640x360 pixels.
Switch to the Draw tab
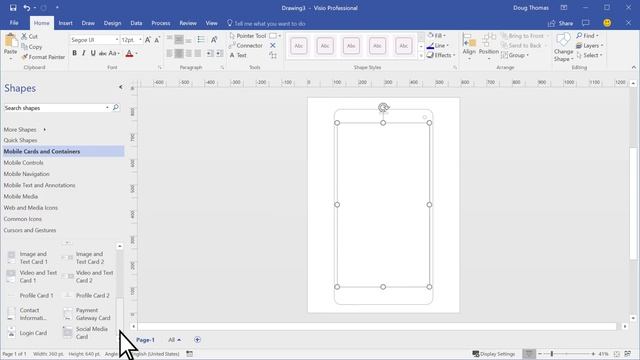[x=88, y=23]
